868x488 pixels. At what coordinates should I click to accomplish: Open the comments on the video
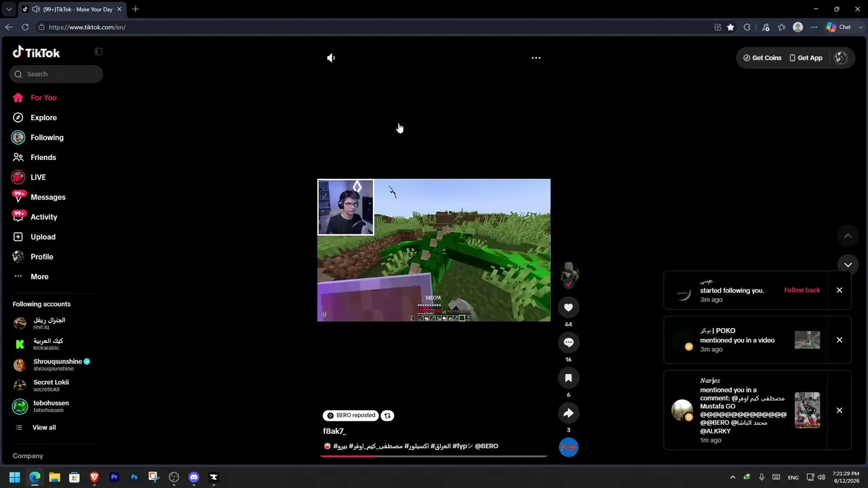[x=568, y=343]
